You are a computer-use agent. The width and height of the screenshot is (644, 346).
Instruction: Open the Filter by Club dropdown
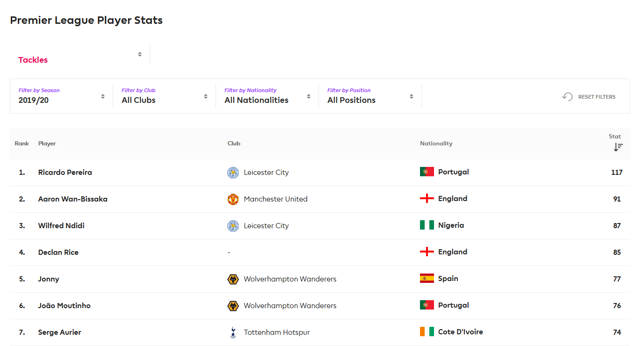click(165, 96)
